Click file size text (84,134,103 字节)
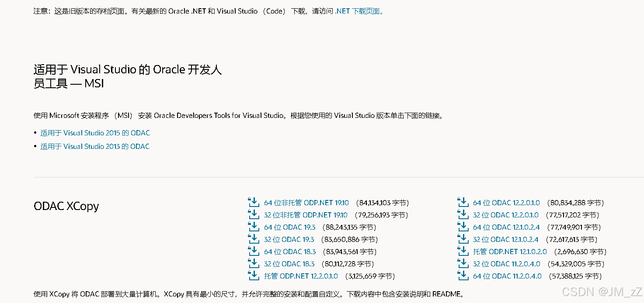 (x=383, y=203)
